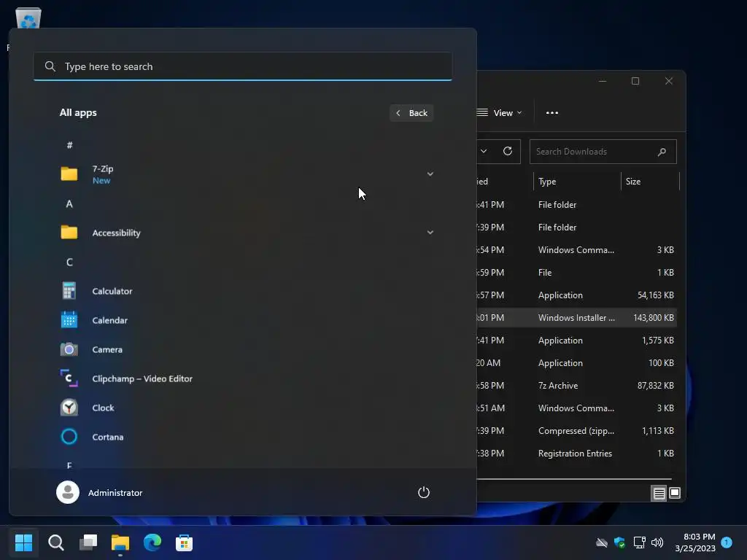Open the Administrator account menu
This screenshot has width=747, height=560.
coord(99,492)
